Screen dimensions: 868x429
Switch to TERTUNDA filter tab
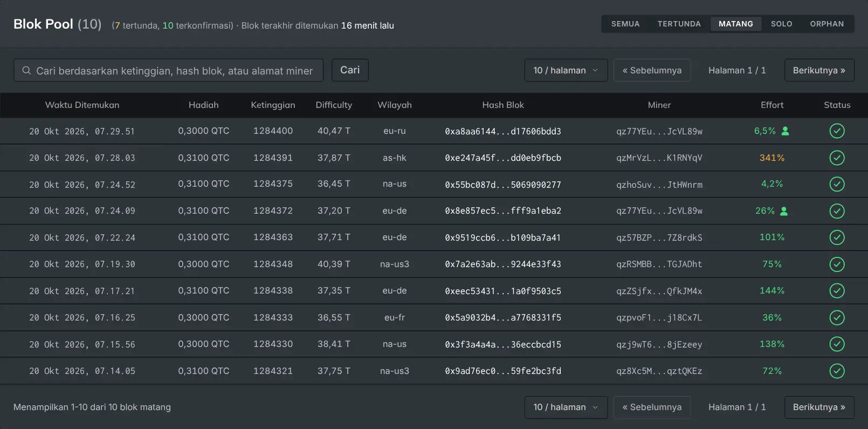679,24
